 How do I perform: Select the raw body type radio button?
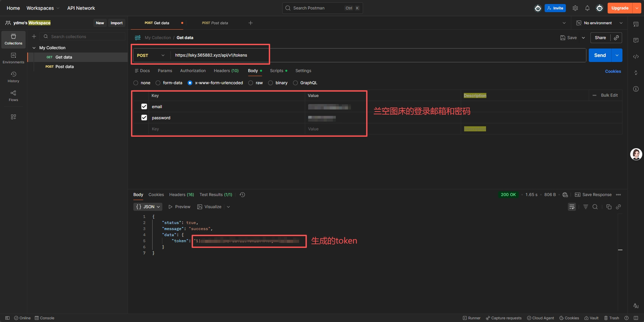251,83
